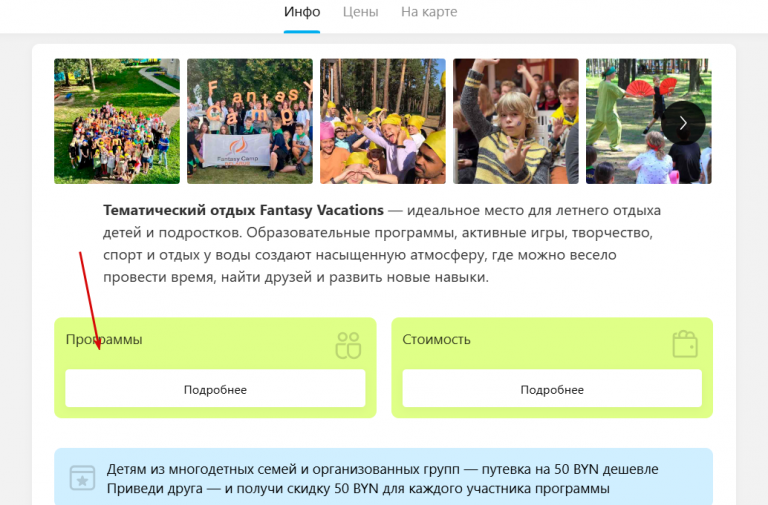The height and width of the screenshot is (505, 768).
Task: Click the Программы card heading
Action: click(x=104, y=339)
